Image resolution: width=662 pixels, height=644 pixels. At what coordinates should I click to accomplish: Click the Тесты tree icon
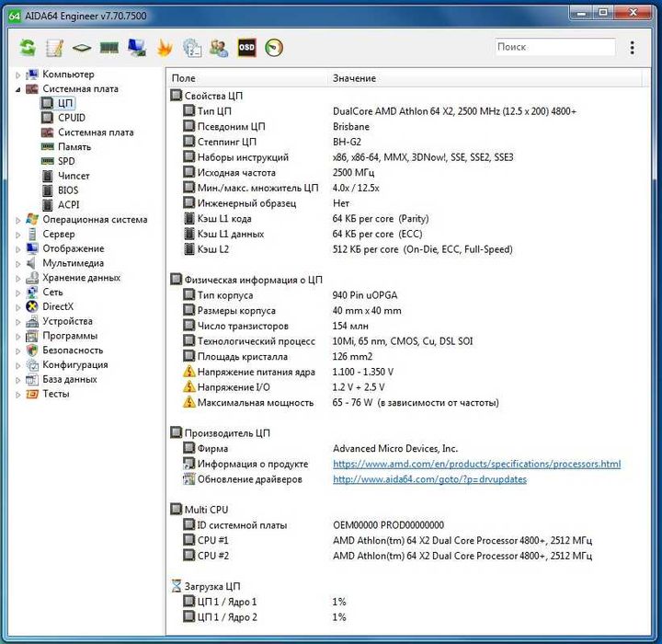tap(32, 394)
